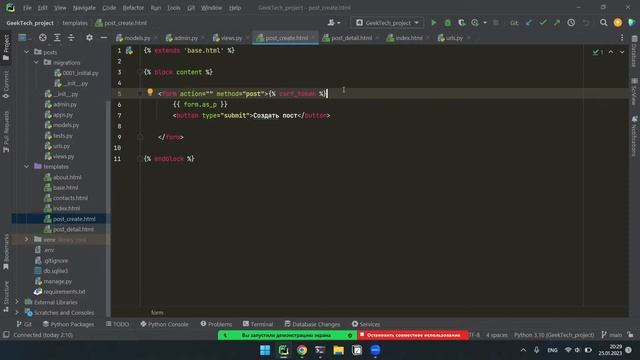
Task: Expand the venv folder
Action: (27, 239)
